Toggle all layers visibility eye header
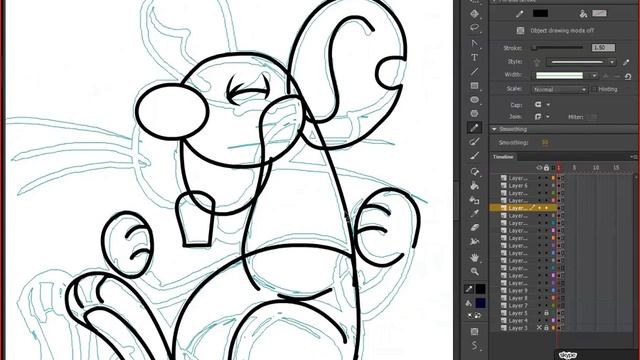This screenshot has width=640, height=360. [x=539, y=168]
